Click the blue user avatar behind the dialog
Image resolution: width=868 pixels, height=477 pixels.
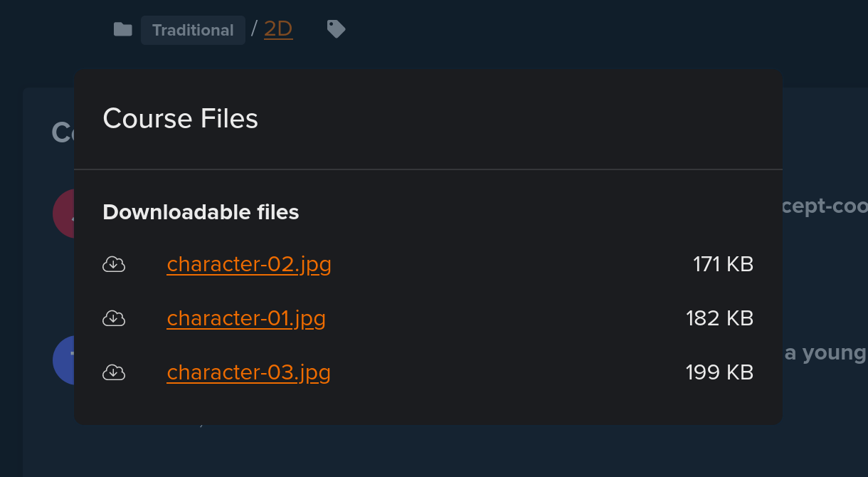[x=63, y=360]
